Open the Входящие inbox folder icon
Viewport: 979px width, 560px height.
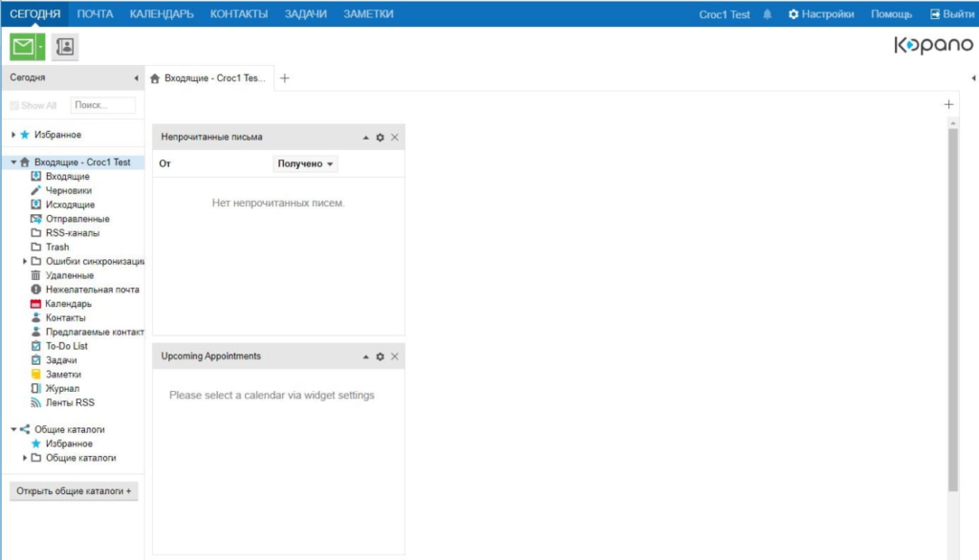[x=35, y=177]
